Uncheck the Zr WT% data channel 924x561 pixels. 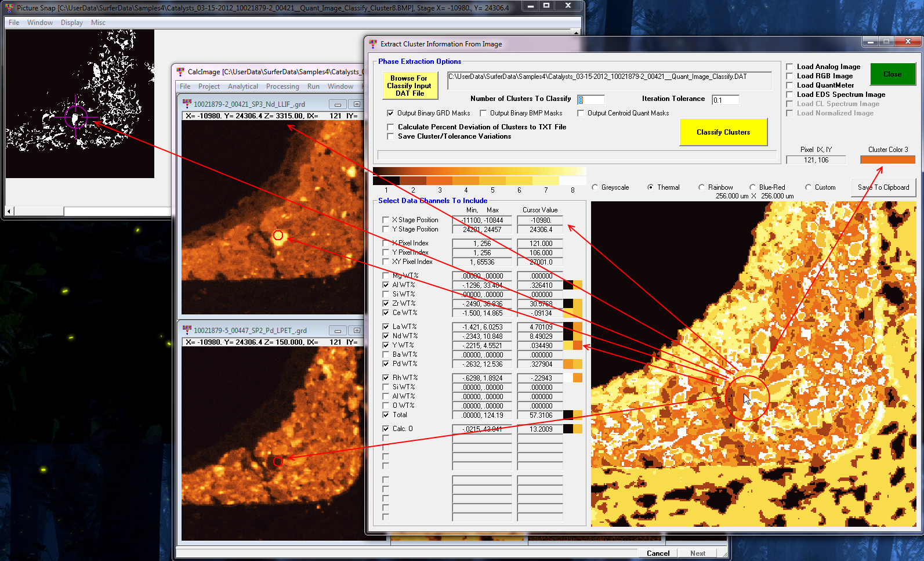386,303
